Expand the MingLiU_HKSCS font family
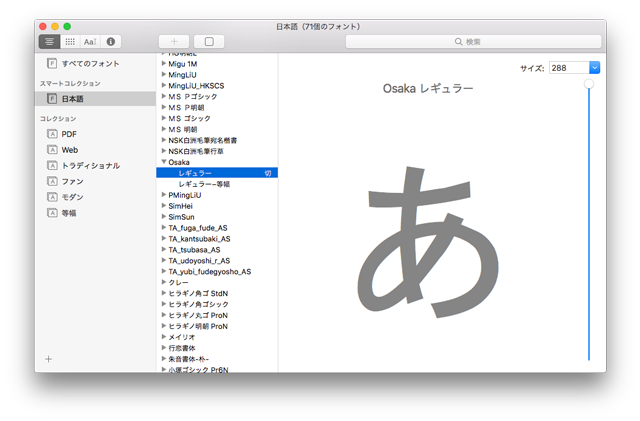This screenshot has height=421, width=640. (x=164, y=85)
